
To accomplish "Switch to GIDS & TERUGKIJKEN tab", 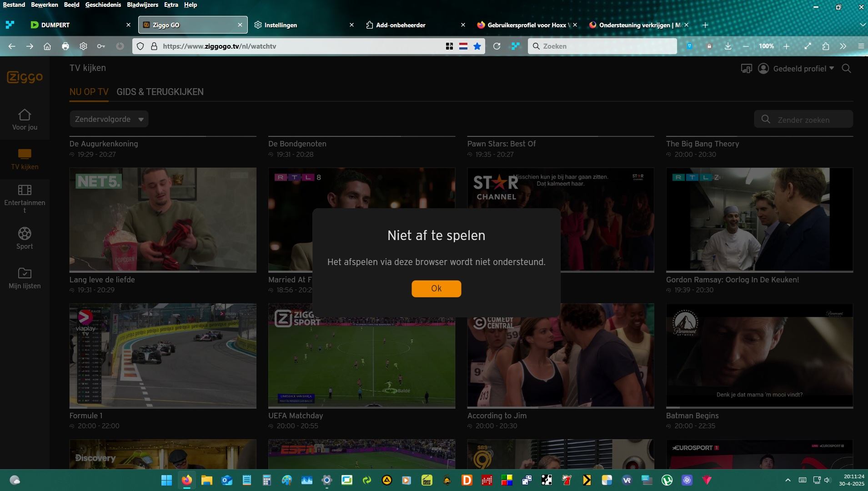I will point(160,92).
